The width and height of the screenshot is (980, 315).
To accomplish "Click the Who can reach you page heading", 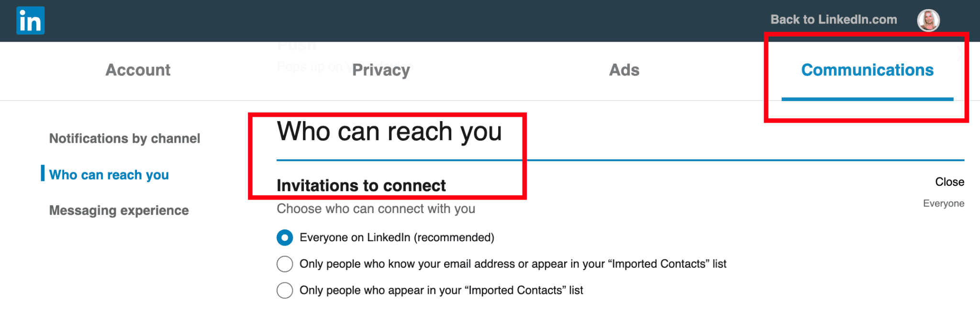I will pyautogui.click(x=389, y=132).
